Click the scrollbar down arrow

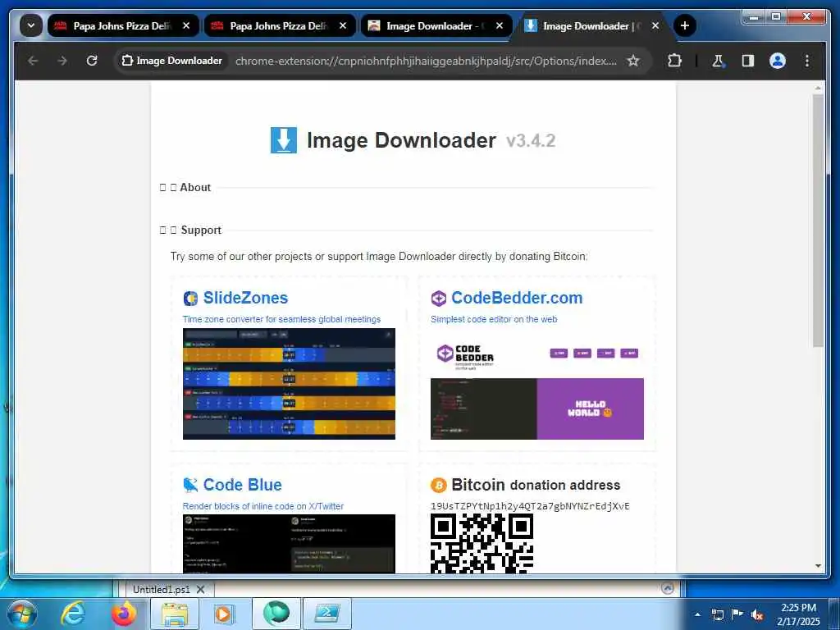[x=818, y=566]
